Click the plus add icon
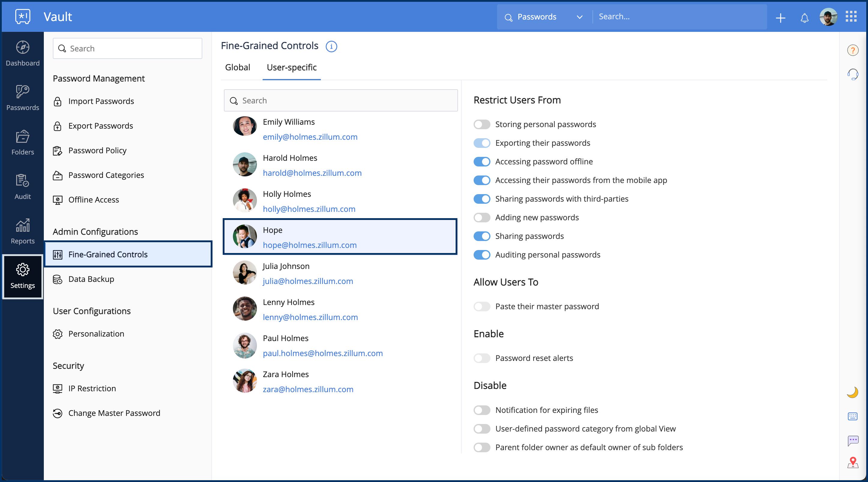This screenshot has width=868, height=482. (x=780, y=17)
